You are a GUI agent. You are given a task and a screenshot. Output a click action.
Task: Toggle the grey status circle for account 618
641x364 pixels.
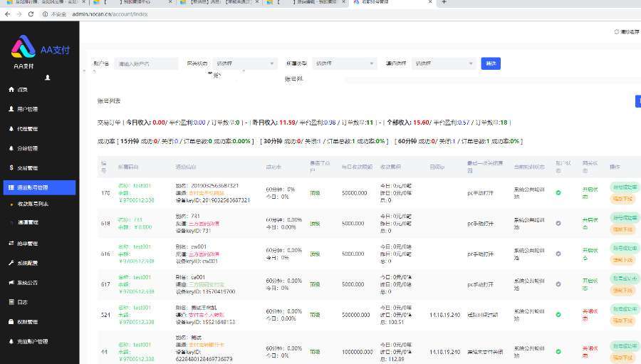click(x=558, y=223)
